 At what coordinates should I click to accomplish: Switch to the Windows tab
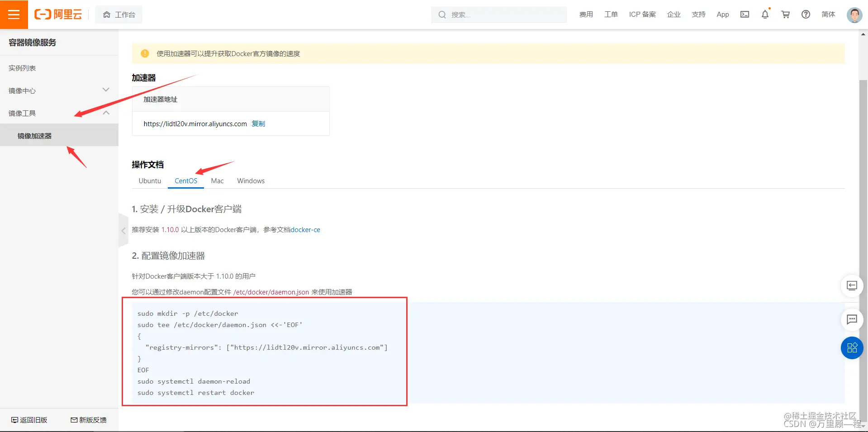pyautogui.click(x=251, y=180)
